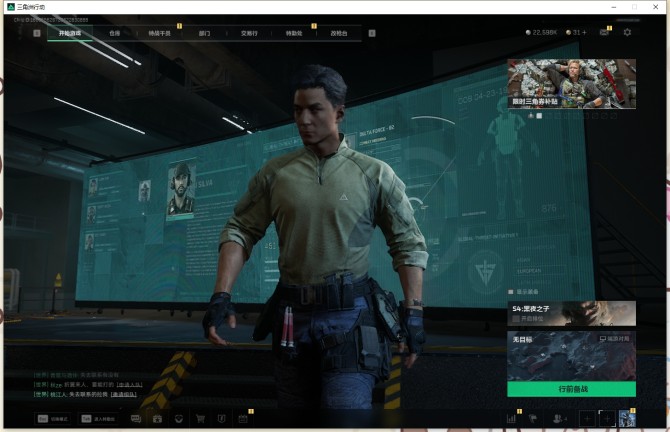Click the Q key icon left of tabs
The image size is (670, 432).
[x=37, y=33]
